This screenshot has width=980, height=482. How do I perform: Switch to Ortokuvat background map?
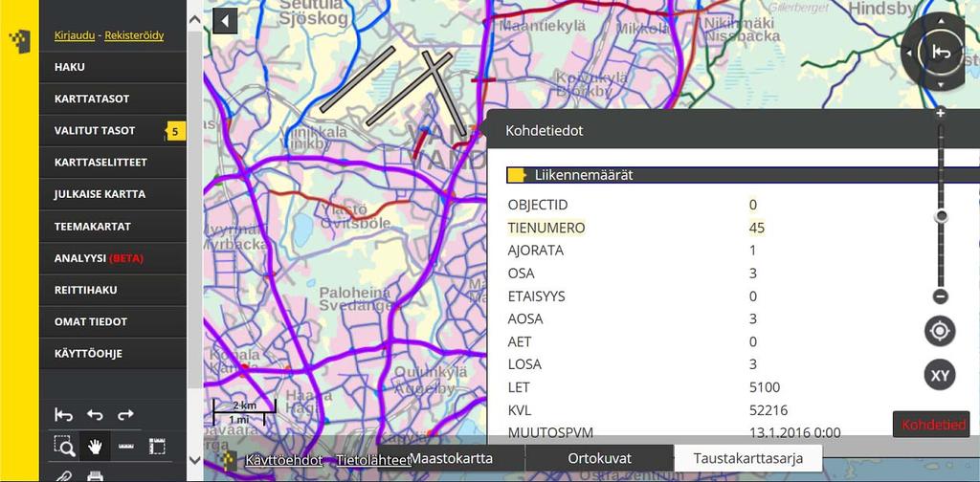[x=600, y=458]
